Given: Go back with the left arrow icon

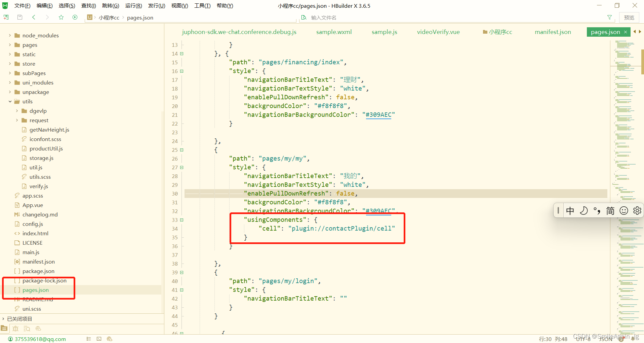Looking at the screenshot, I should (x=34, y=17).
